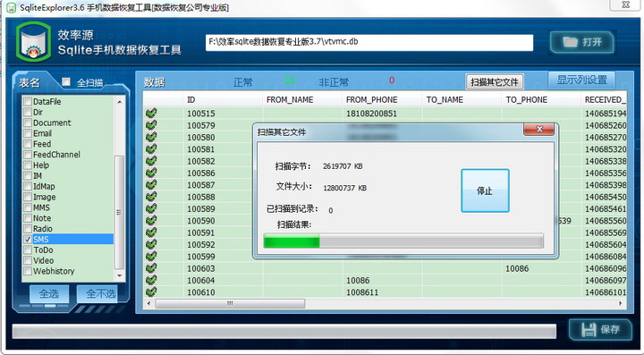Check the Image table checkbox
The height and width of the screenshot is (355, 644).
28,197
